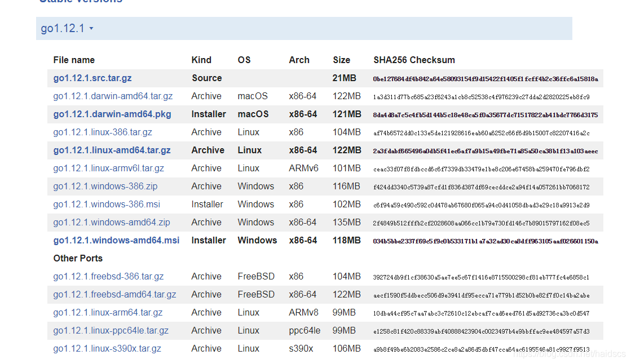Image resolution: width=631 pixels, height=364 pixels.
Task: Click 135MB size for windows-amd64.zip
Action: click(346, 223)
